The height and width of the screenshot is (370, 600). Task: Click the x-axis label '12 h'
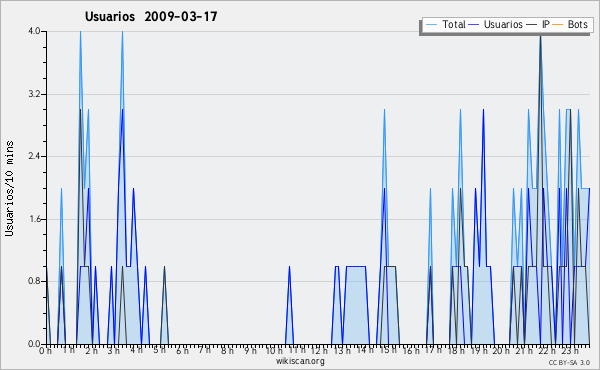[x=319, y=350]
